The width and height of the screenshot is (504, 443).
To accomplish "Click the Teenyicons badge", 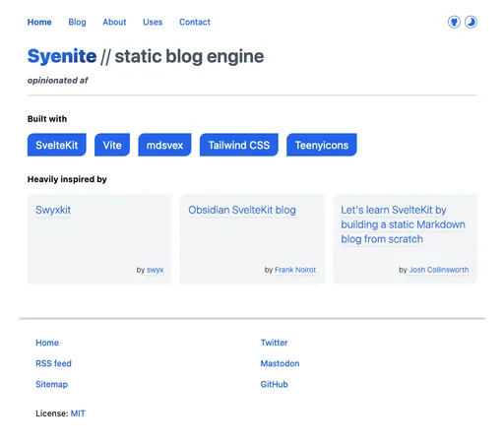I will point(322,145).
